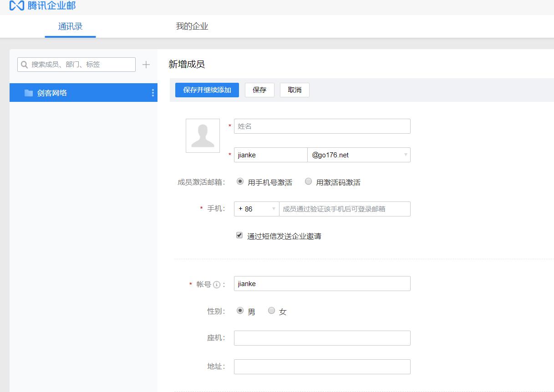Click the plus icon beside the search box

(x=146, y=64)
